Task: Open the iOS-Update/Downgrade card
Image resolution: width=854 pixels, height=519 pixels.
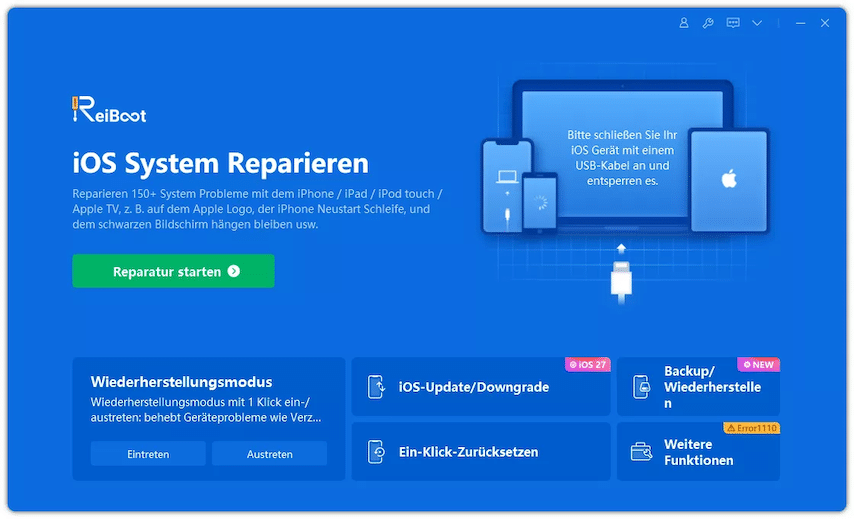Action: (x=481, y=387)
